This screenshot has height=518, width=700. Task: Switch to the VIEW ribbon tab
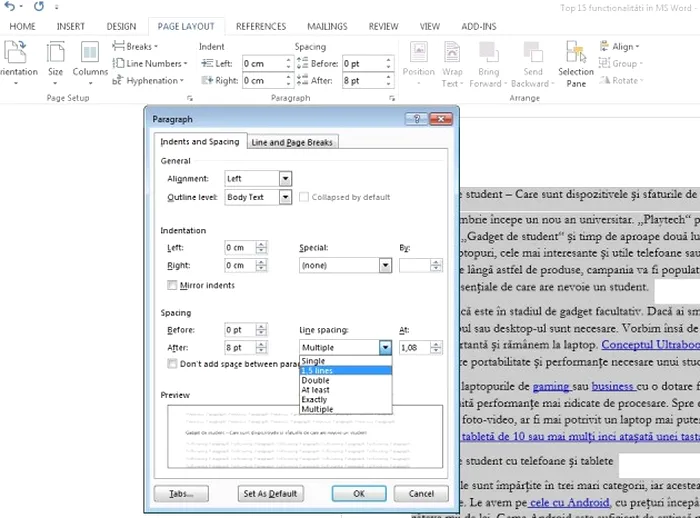click(429, 26)
